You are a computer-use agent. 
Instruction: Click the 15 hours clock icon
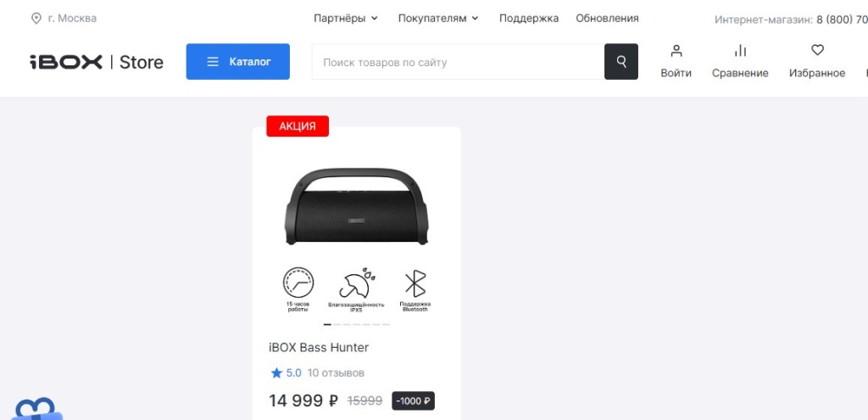click(x=298, y=283)
